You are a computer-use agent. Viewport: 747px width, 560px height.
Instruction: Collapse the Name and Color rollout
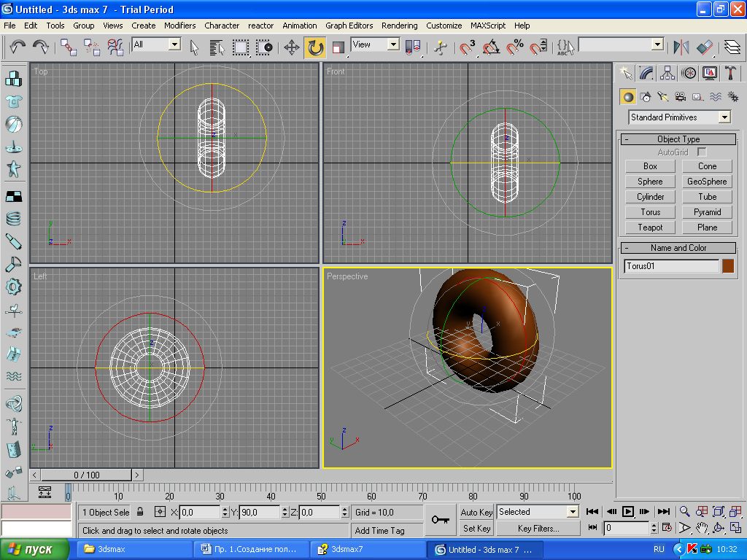[678, 248]
